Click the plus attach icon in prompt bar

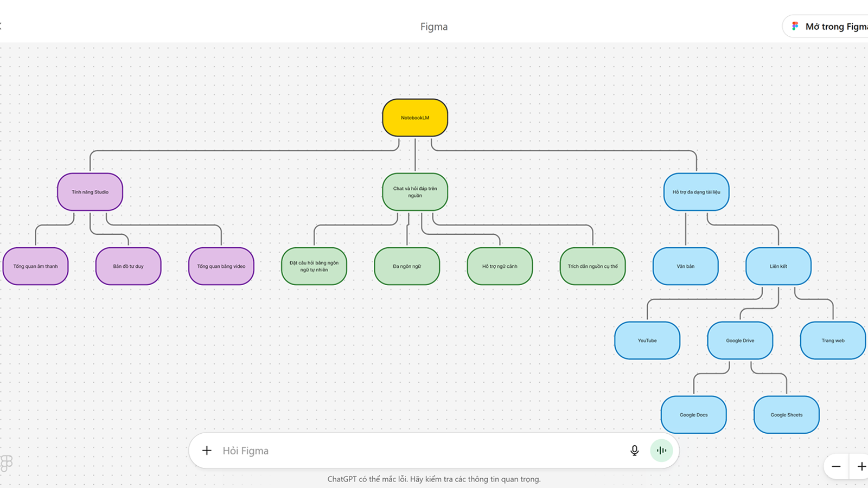coord(207,451)
